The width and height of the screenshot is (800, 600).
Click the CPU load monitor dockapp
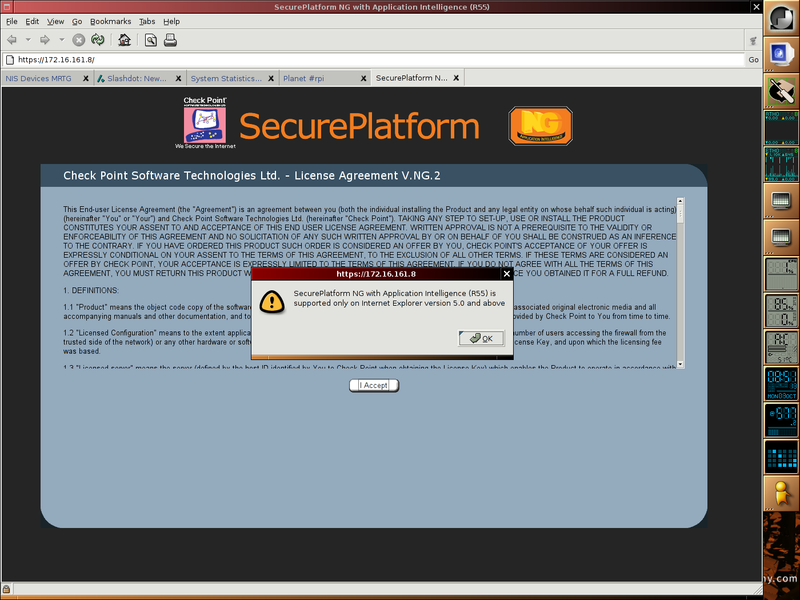(781, 274)
